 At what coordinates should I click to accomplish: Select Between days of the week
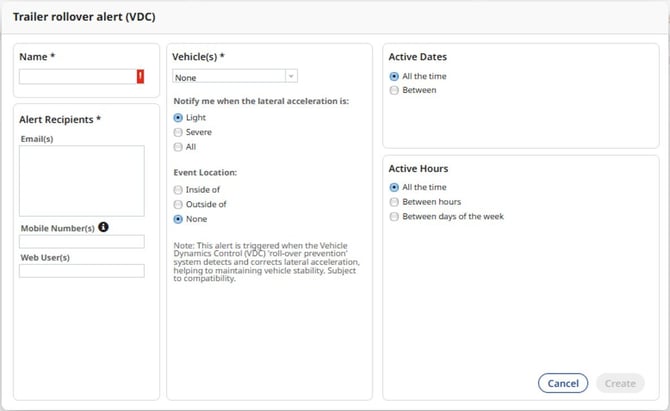(394, 216)
